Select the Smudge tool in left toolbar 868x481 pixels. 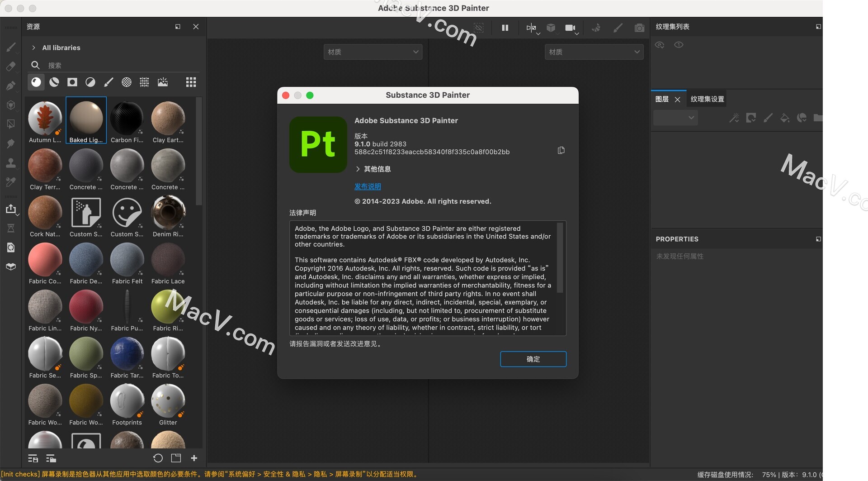pos(11,143)
